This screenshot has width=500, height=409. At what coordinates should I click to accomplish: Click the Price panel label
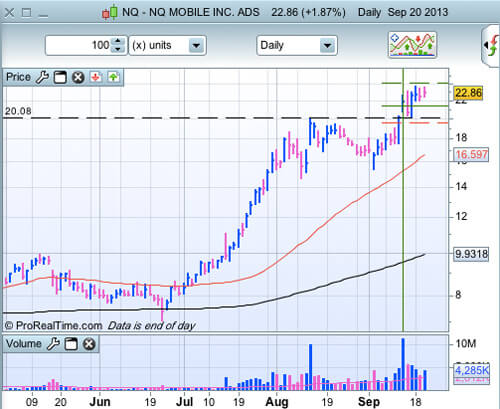point(19,77)
